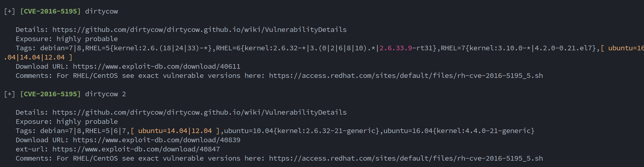Viewport: 644px width, 167px height.
Task: Click the "dirtycow 2" exploit title
Action: (105, 94)
